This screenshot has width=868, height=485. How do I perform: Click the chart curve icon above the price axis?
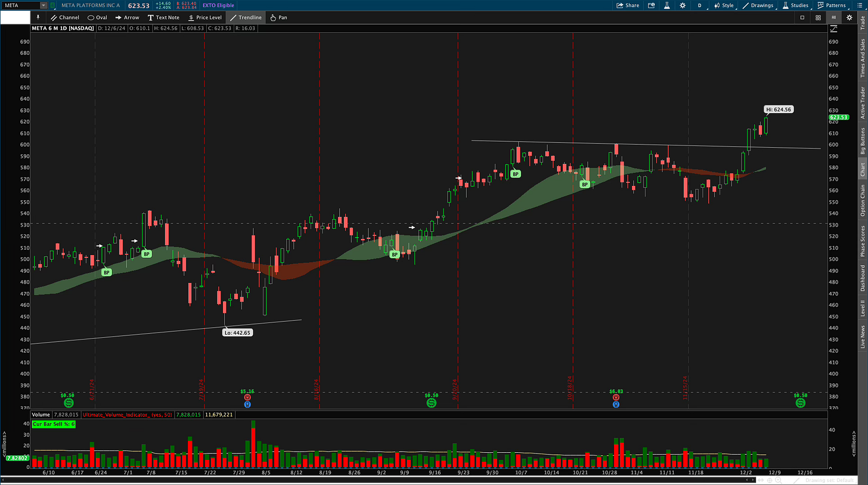click(833, 28)
